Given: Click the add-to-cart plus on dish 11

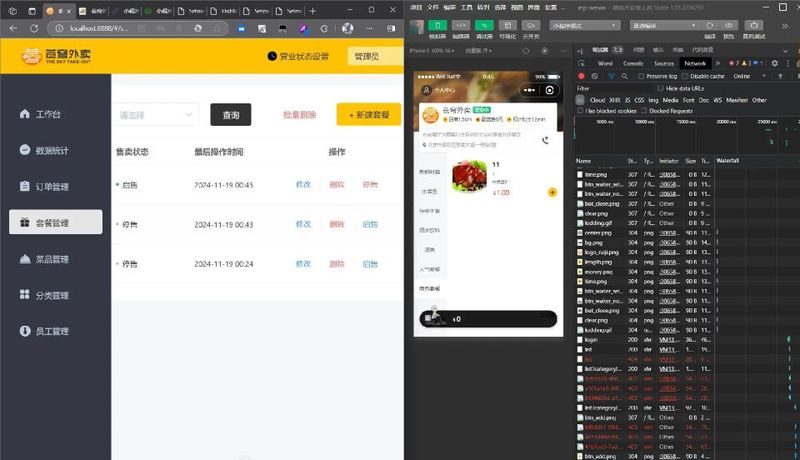Looking at the screenshot, I should [x=552, y=192].
